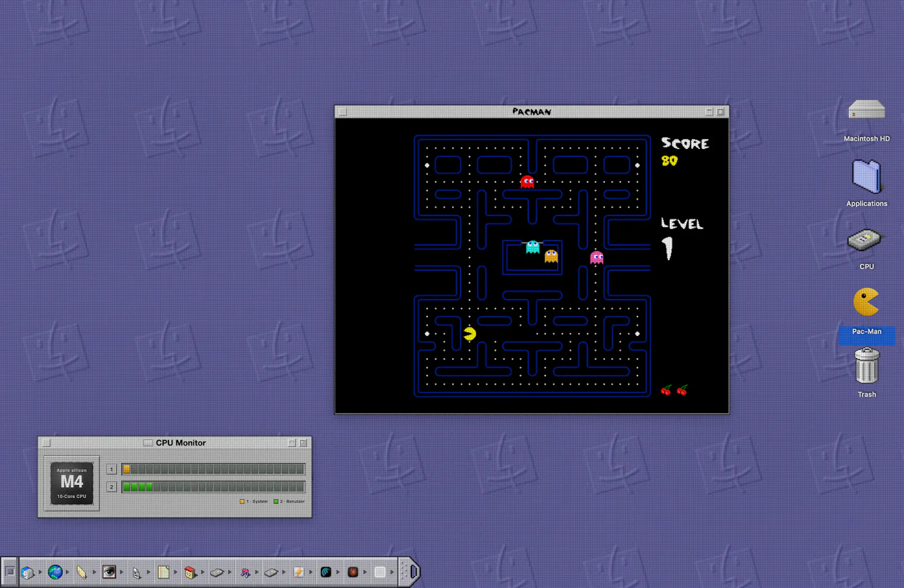Click the orange ghost in the ghost house
The height and width of the screenshot is (588, 904).
(551, 256)
